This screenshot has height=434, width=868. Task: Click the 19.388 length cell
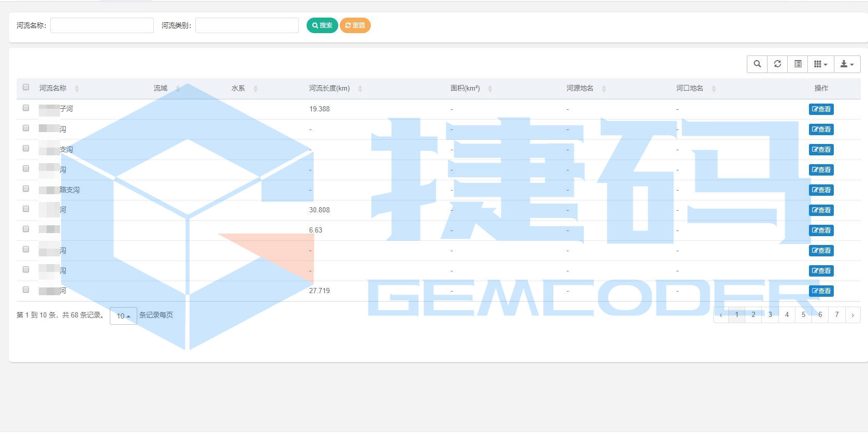[x=320, y=109]
